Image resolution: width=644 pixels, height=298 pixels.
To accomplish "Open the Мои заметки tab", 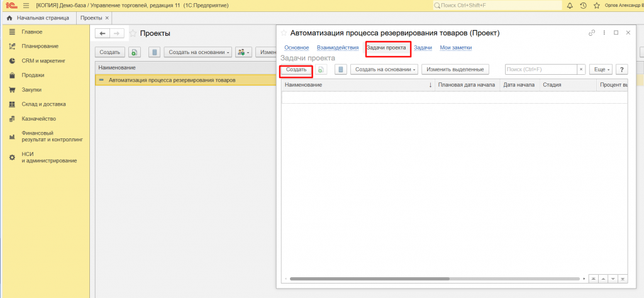I will point(456,48).
